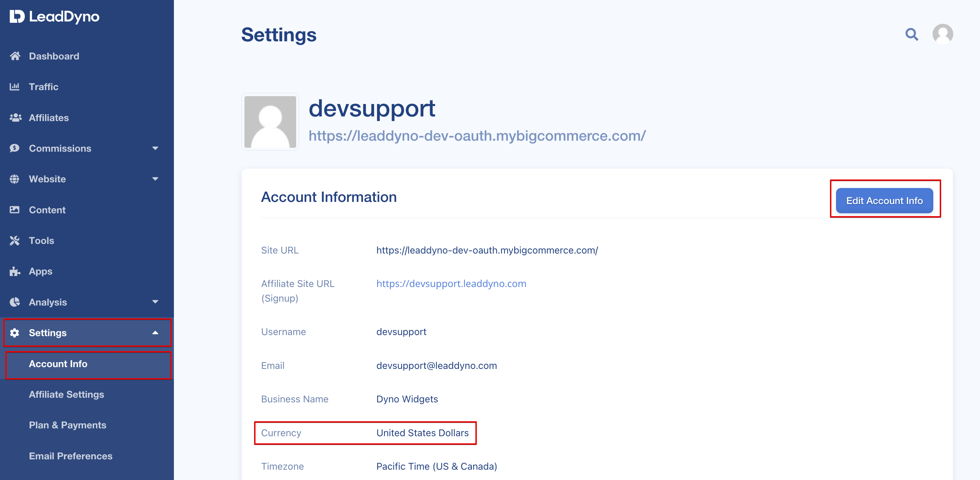Click devsupport@leaddyno.com email value
The height and width of the screenshot is (480, 980).
pos(436,366)
